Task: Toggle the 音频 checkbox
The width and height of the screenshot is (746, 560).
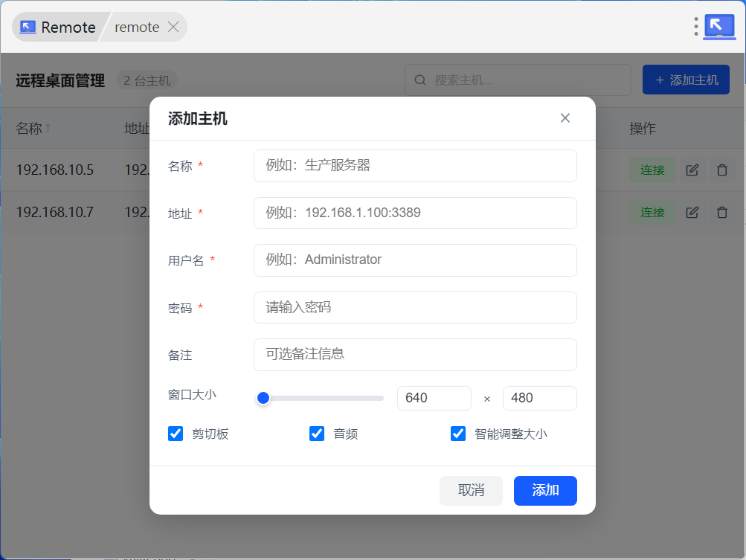Action: 317,434
